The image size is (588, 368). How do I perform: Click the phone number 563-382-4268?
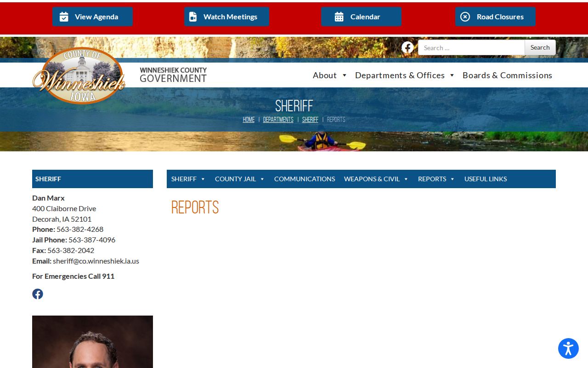80,229
